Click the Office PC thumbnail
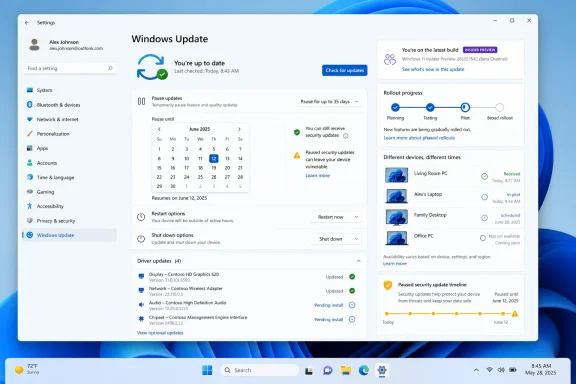Image resolution: width=576 pixels, height=384 pixels. [x=396, y=238]
